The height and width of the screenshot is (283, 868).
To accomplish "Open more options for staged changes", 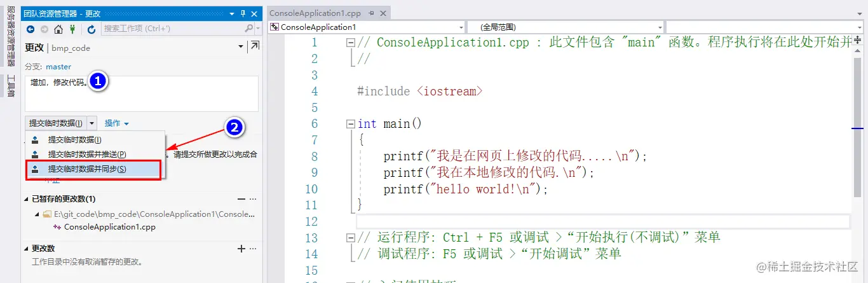I will (254, 199).
